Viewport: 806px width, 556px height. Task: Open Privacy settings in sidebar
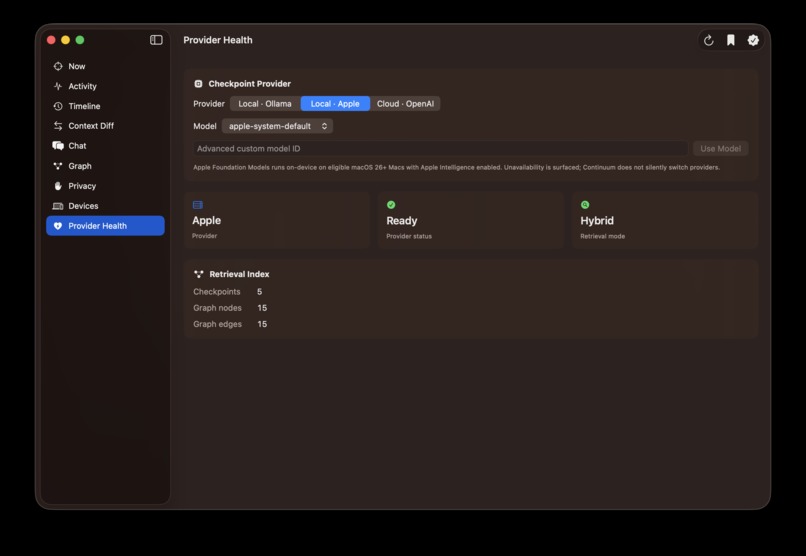[105, 186]
